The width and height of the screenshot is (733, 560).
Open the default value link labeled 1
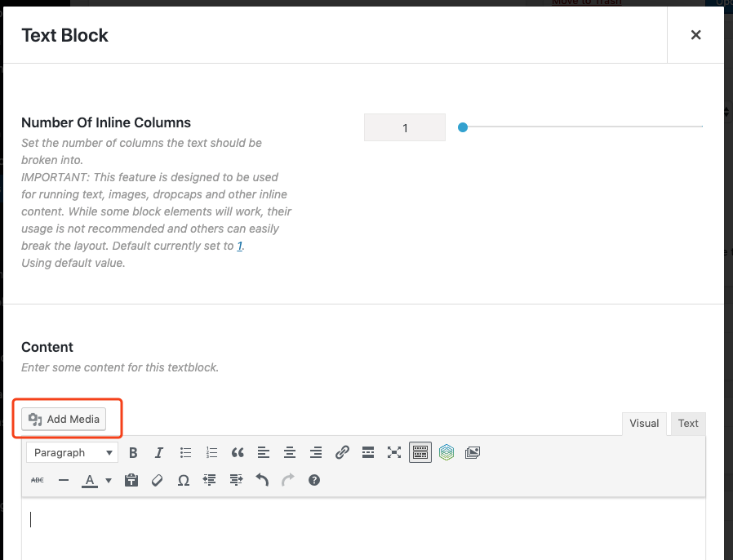[240, 245]
